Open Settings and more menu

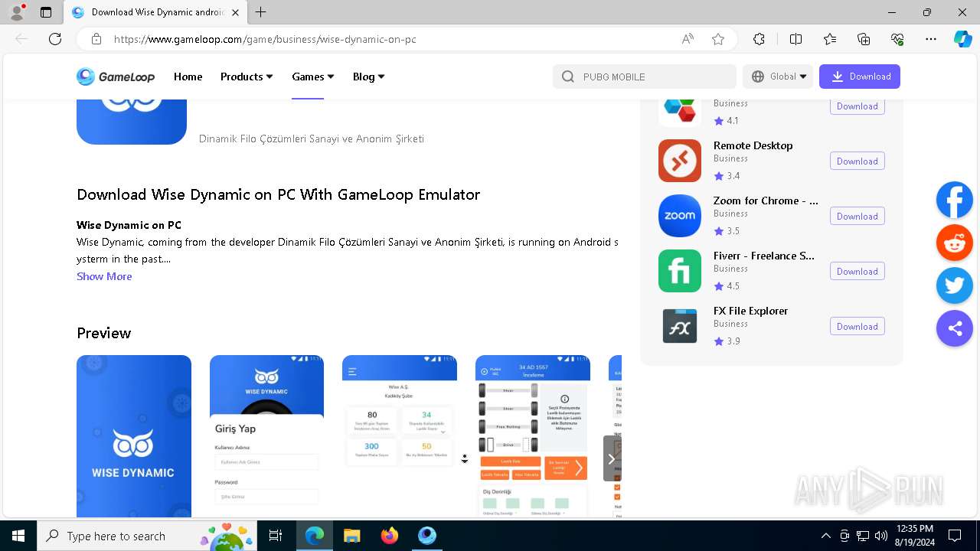[931, 39]
